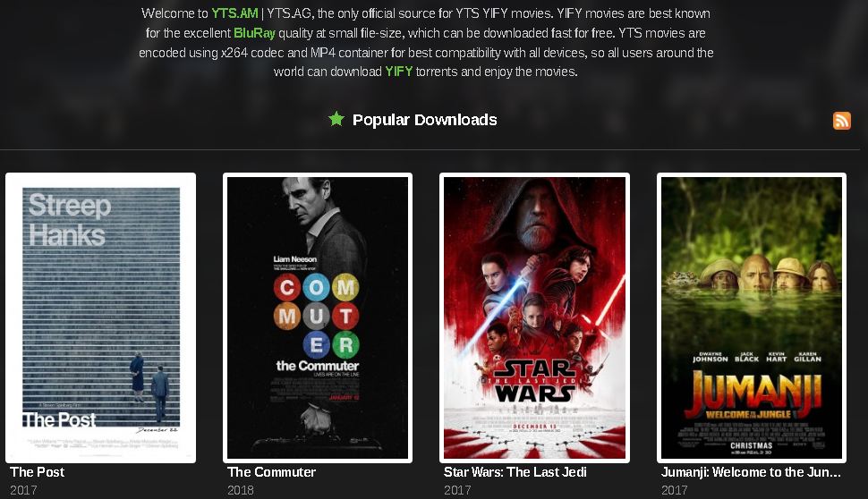
Task: Click the colorful COMMUTER circles on the poster
Action: click(317, 317)
